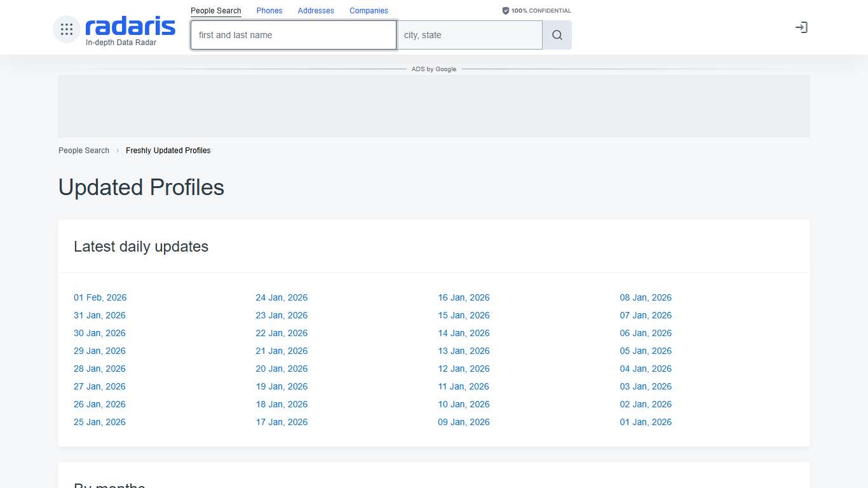Open updates for 16 Jan, 2026
The width and height of the screenshot is (868, 488).
[x=464, y=297]
